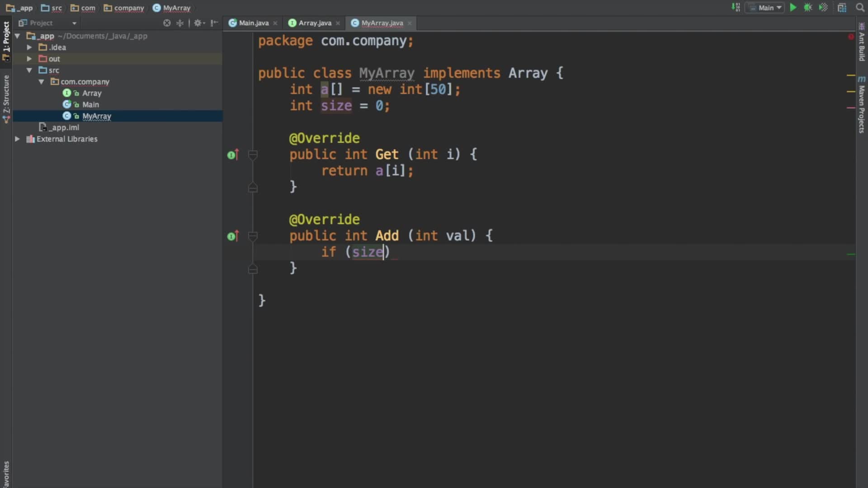The width and height of the screenshot is (868, 488).
Task: Click the pink error stripe marker on right gutter
Action: click(851, 108)
